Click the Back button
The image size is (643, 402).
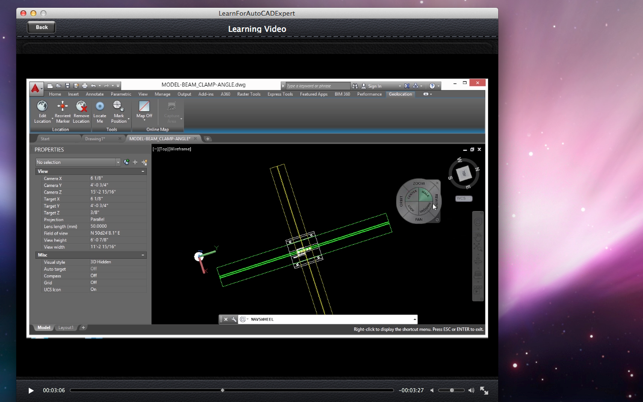[x=42, y=27]
